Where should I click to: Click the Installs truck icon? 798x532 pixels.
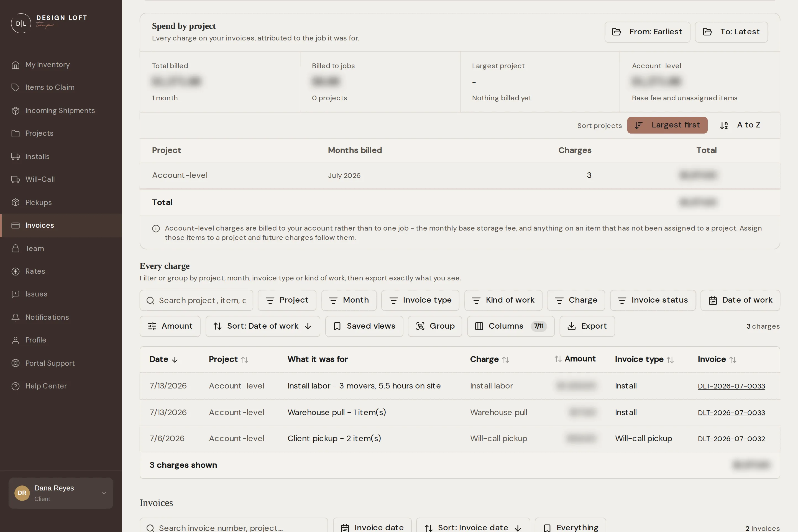(15, 156)
